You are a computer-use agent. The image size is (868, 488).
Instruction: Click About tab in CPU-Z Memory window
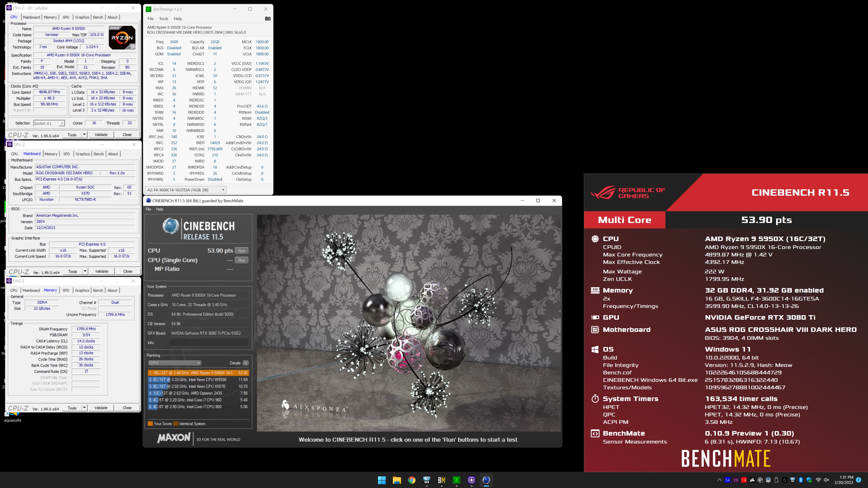[x=113, y=290]
